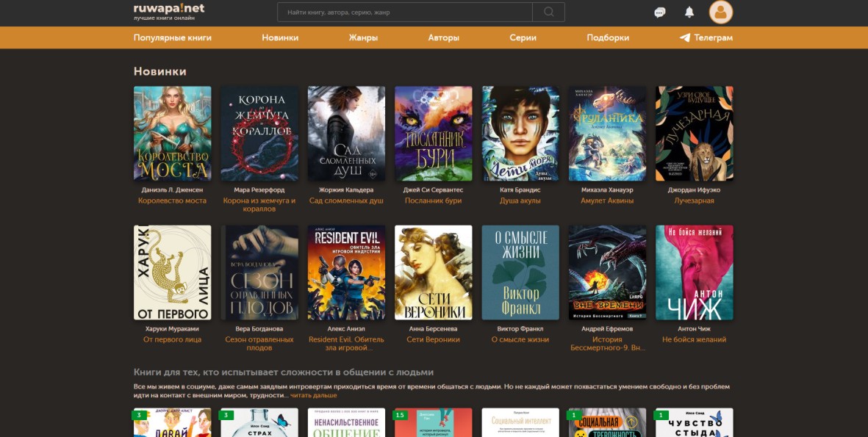Open the notifications bell

click(689, 12)
